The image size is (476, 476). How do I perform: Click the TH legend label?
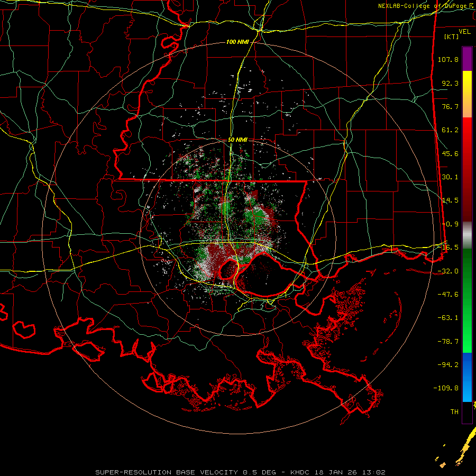coord(454,412)
